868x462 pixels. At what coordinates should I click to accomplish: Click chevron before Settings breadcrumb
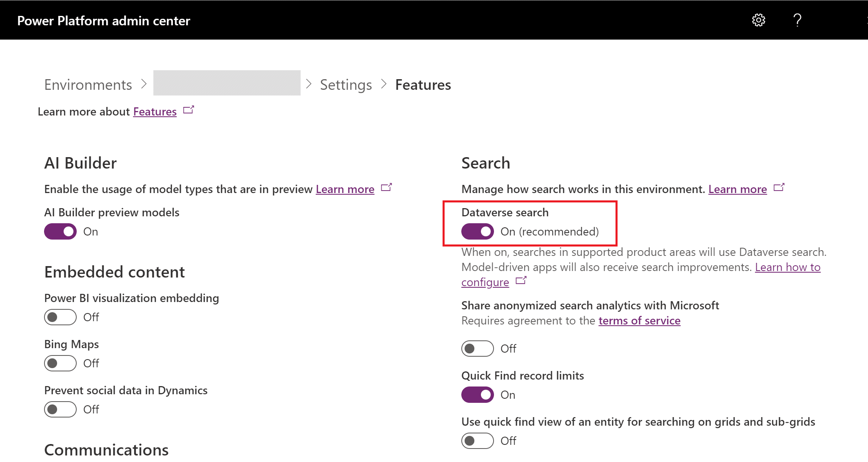click(309, 84)
